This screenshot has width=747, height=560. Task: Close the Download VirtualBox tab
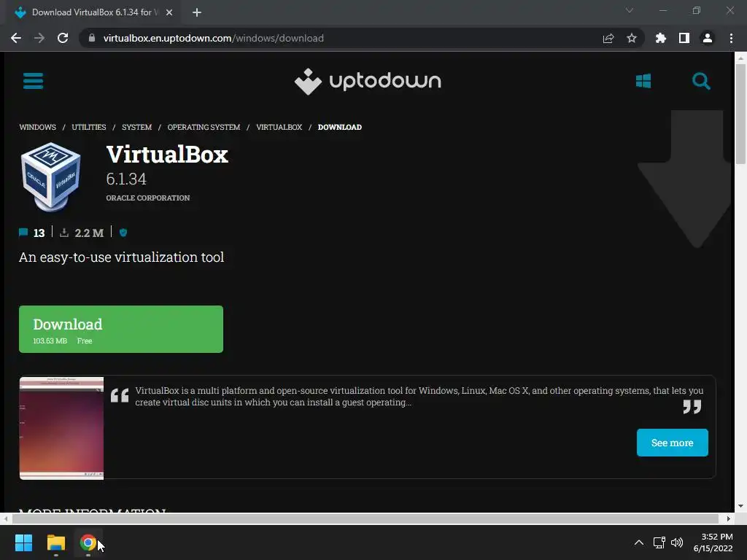[169, 12]
